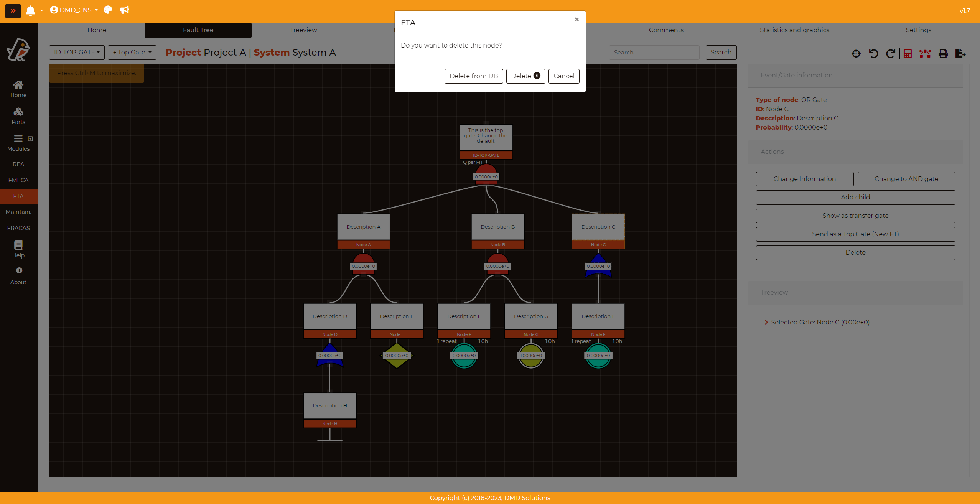Image resolution: width=980 pixels, height=504 pixels.
Task: Click the printer icon
Action: pyautogui.click(x=943, y=54)
